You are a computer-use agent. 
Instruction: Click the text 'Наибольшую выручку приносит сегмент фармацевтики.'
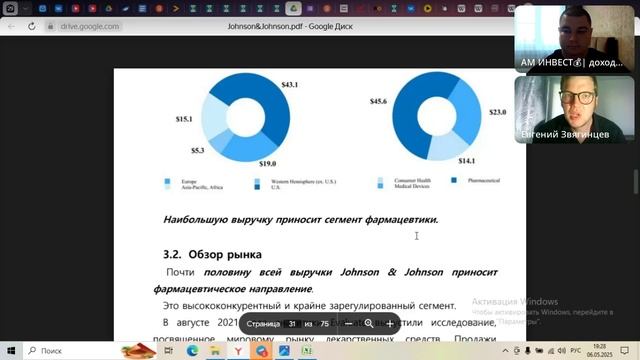tap(301, 220)
